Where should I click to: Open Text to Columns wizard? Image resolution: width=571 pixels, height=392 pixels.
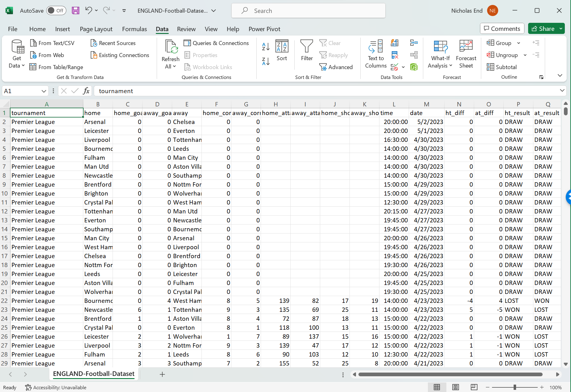375,54
